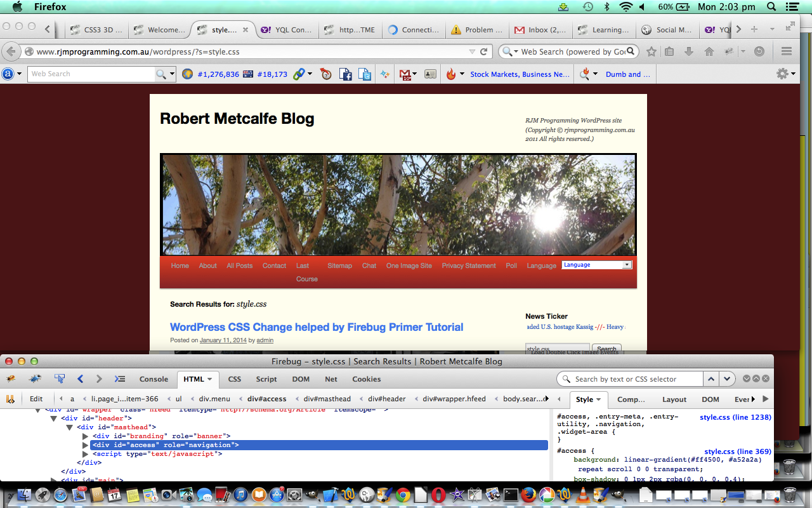Reload page using address bar refresh icon
812x508 pixels.
[x=484, y=51]
